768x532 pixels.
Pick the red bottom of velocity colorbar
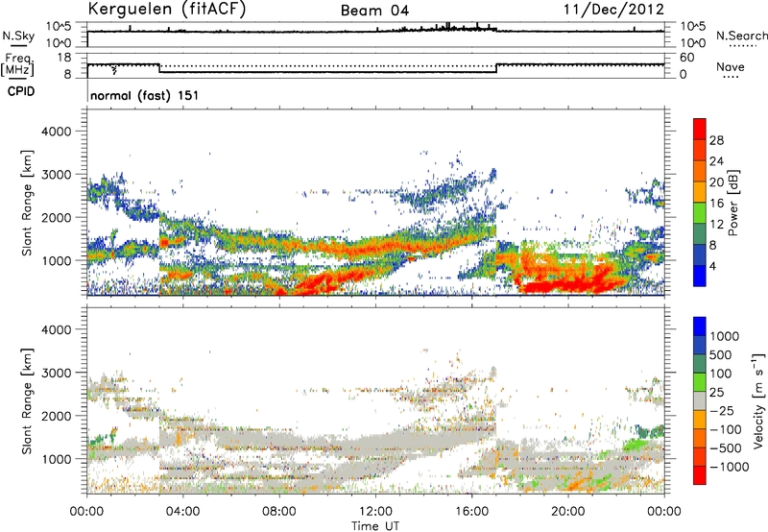click(x=700, y=475)
